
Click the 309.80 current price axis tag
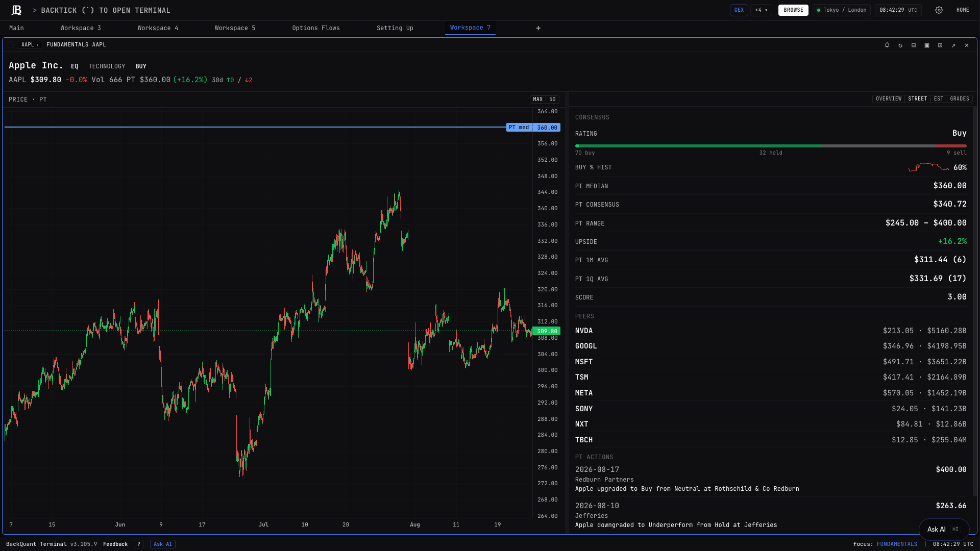point(547,331)
